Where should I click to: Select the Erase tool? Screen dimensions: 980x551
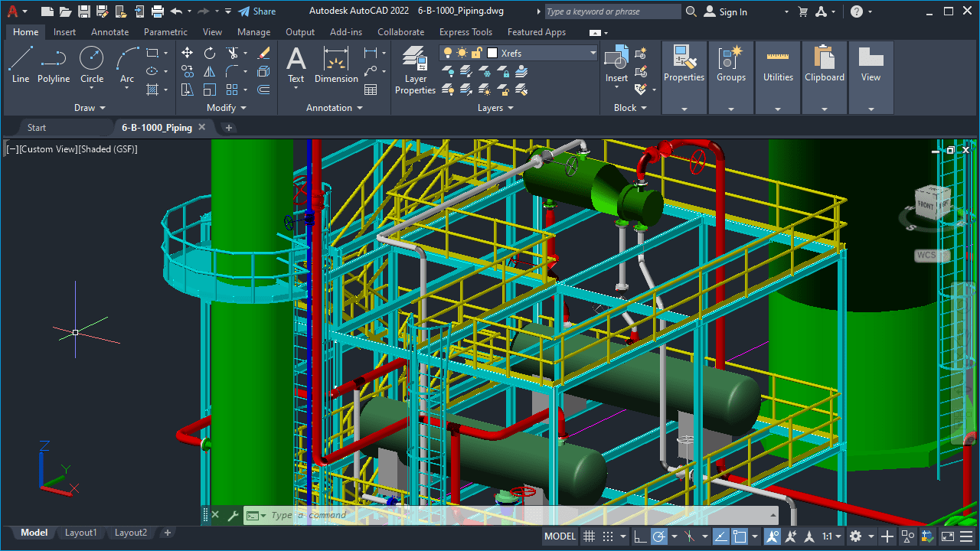(x=263, y=54)
